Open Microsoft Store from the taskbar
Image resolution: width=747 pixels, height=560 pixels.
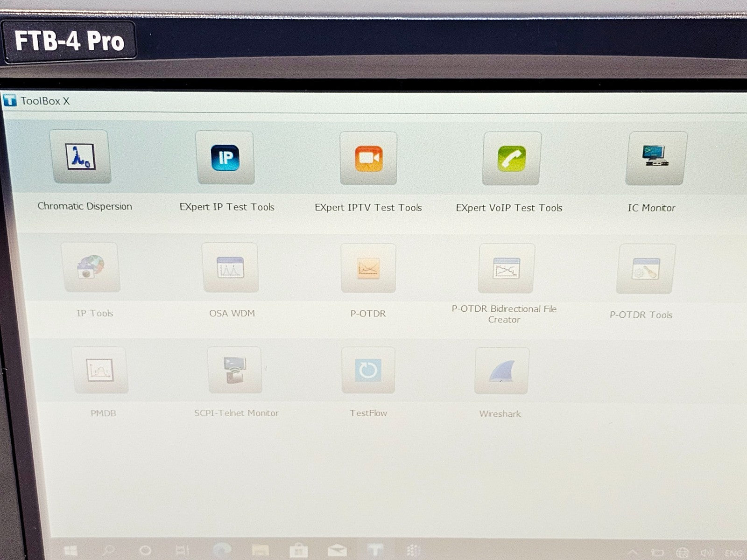(298, 551)
